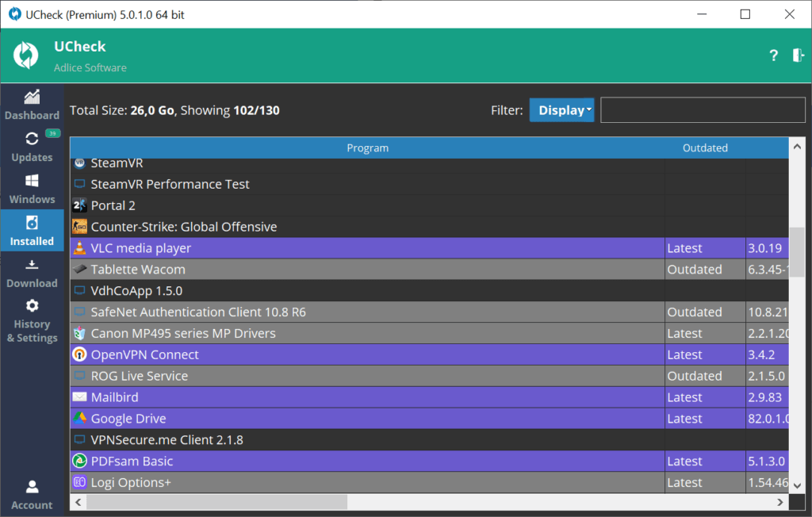
Task: Click the exit door icon in header
Action: 798,56
